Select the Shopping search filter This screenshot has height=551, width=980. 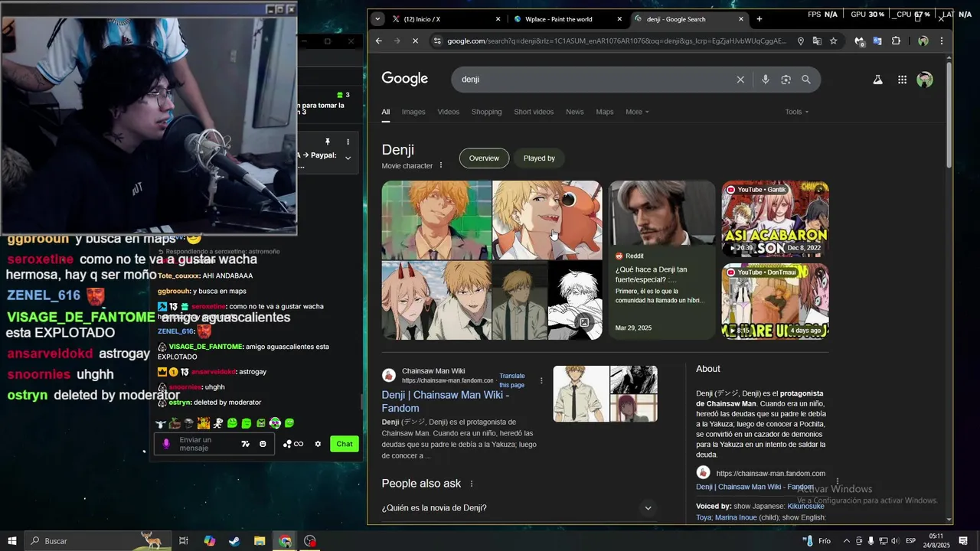(x=486, y=112)
